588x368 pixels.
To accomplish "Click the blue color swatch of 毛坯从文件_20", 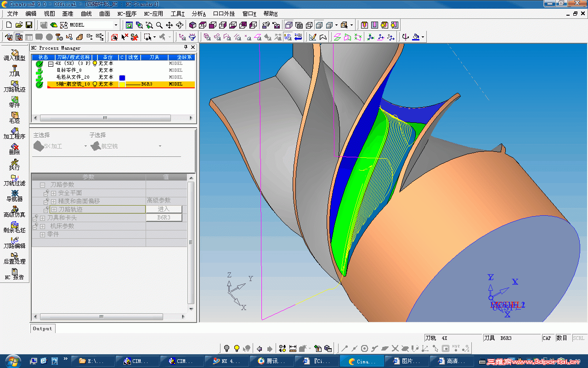I will pos(122,77).
